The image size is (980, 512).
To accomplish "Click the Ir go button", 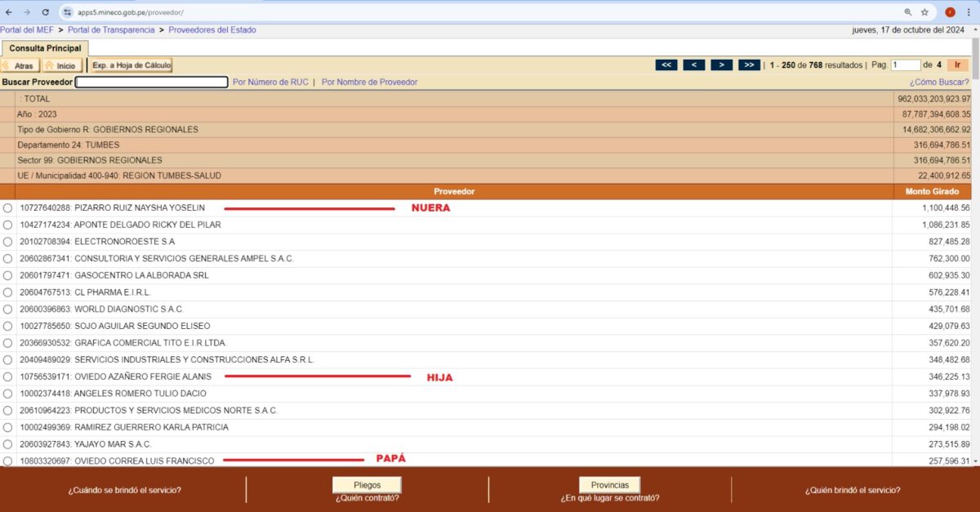I will (x=958, y=65).
